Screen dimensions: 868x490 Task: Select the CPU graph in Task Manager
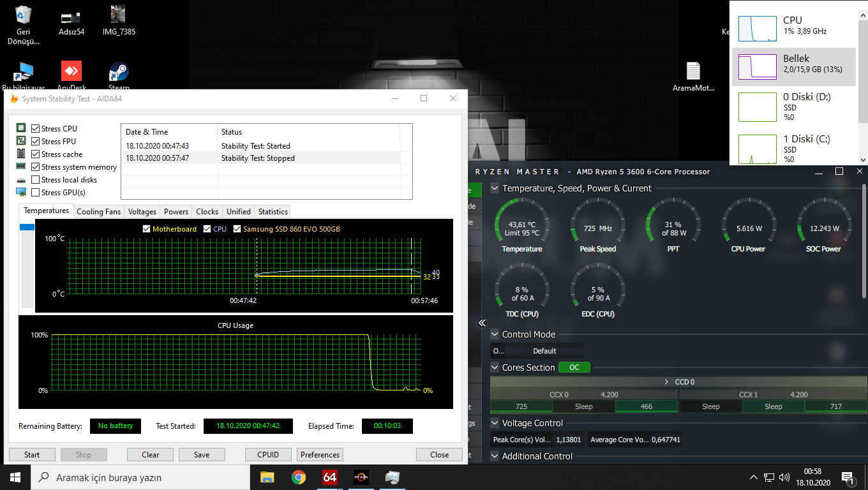coord(756,29)
